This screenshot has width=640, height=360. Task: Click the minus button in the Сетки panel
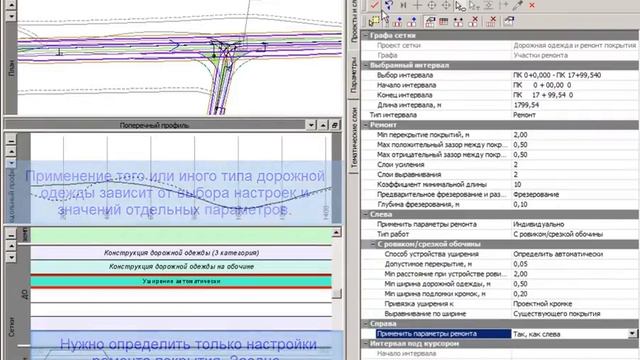point(11,235)
